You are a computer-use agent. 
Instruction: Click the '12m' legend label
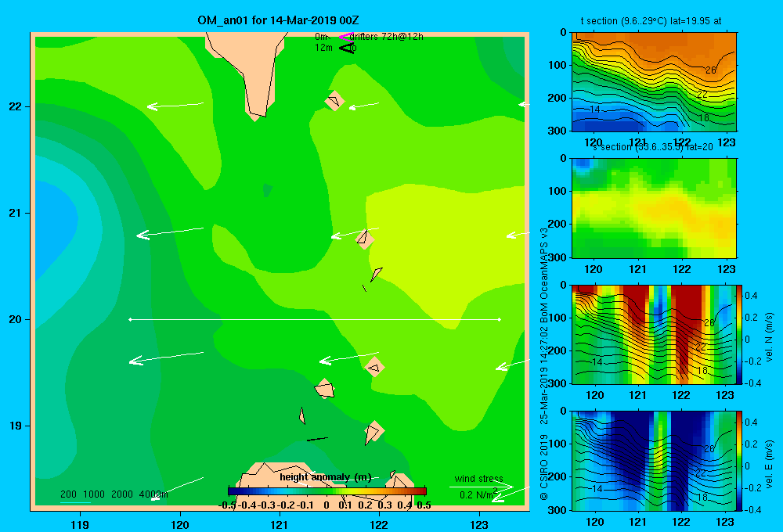323,48
